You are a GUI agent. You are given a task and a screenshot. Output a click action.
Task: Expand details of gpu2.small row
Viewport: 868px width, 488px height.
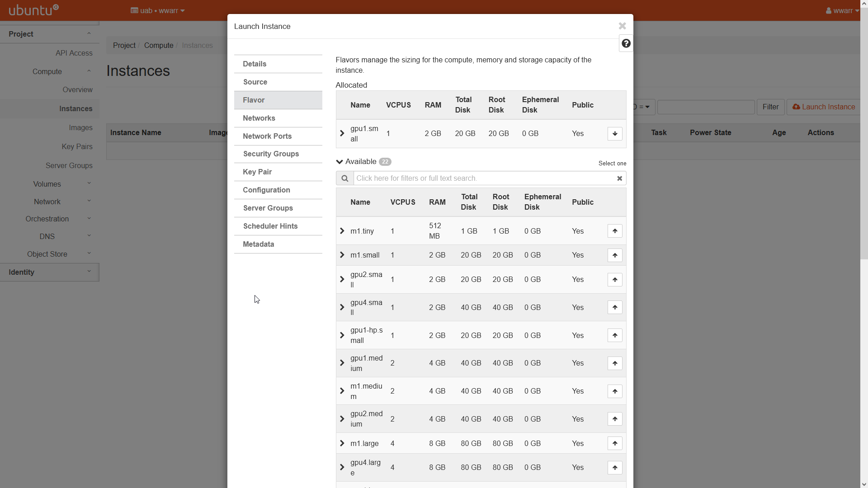click(x=342, y=279)
